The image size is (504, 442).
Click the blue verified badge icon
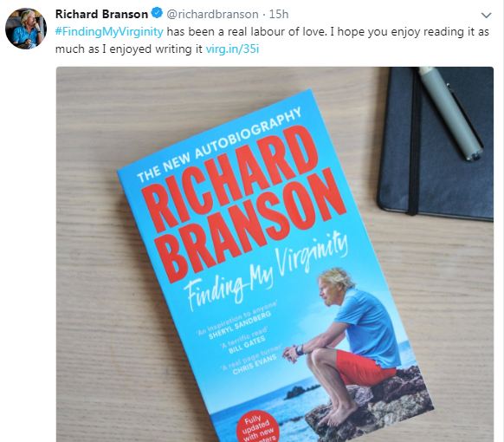click(x=157, y=14)
